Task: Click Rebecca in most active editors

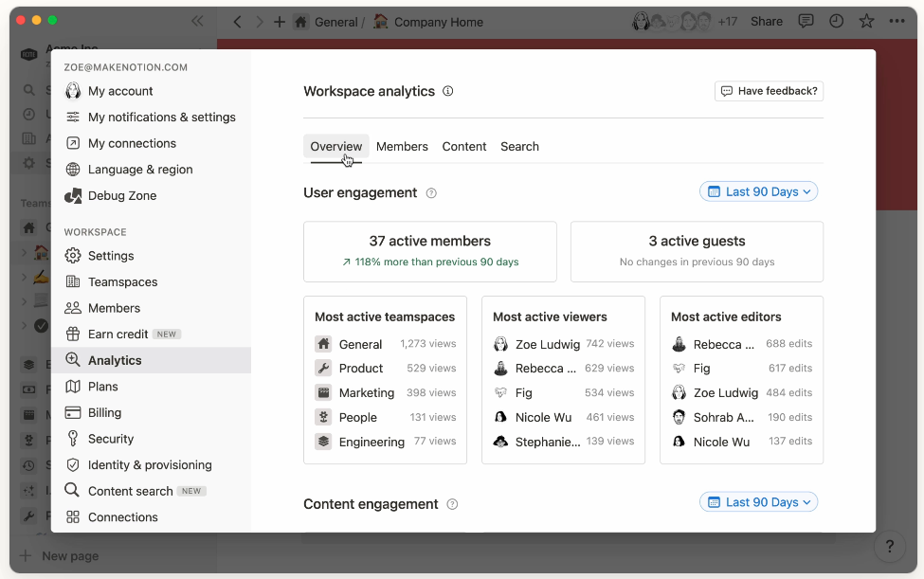Action: click(741, 344)
